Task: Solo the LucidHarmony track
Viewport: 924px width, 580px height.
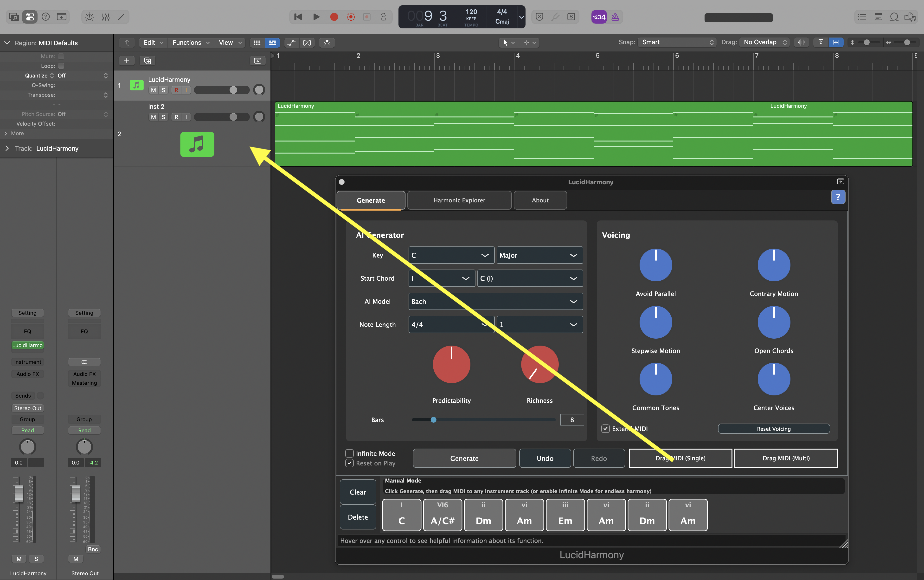Action: 164,90
